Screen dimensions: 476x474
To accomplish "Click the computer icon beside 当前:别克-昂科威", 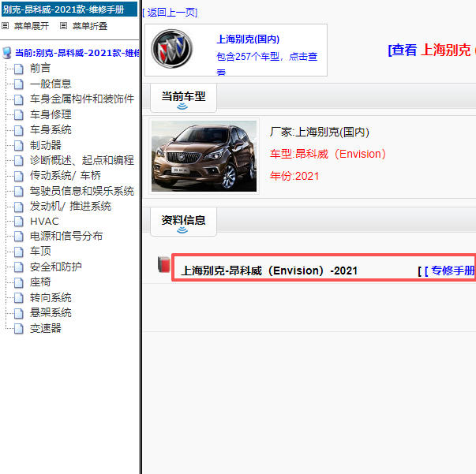I will coord(6,53).
